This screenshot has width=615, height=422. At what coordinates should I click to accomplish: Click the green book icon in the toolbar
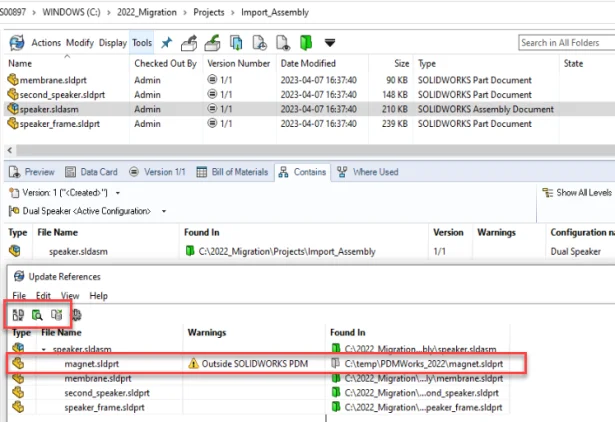coord(307,43)
